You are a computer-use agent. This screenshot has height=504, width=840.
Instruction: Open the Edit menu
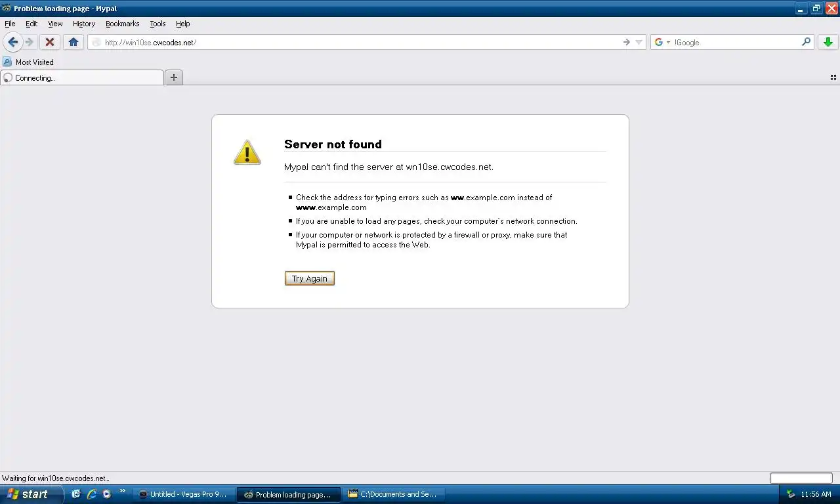pos(31,24)
